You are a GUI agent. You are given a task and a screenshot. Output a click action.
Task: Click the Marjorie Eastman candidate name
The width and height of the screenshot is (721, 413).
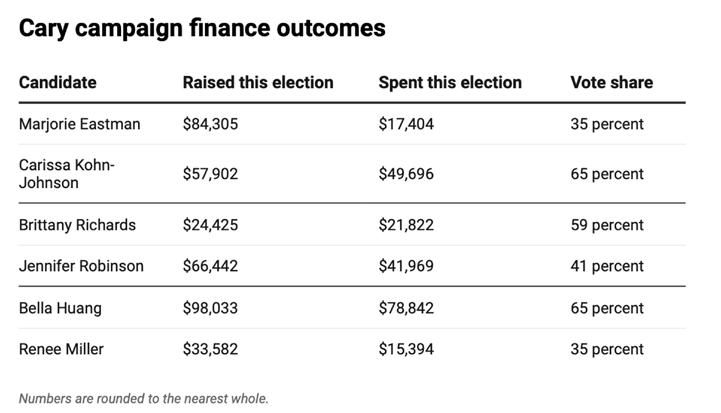(80, 124)
